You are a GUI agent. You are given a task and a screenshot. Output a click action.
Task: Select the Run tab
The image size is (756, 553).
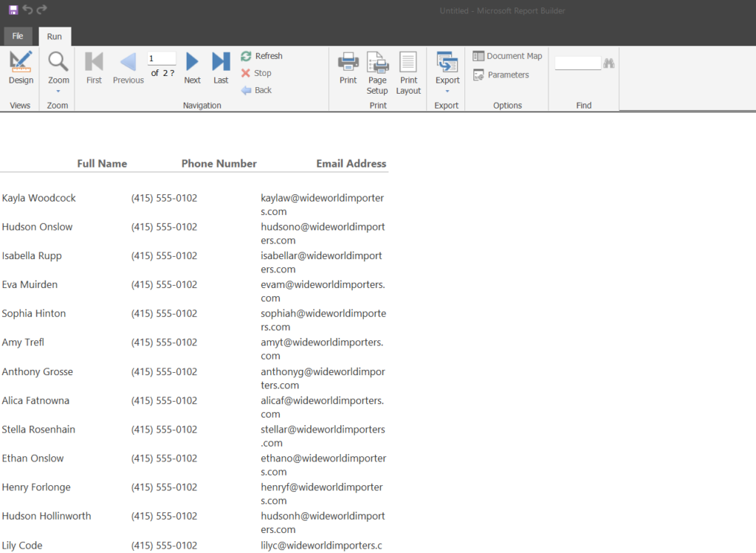(x=55, y=37)
